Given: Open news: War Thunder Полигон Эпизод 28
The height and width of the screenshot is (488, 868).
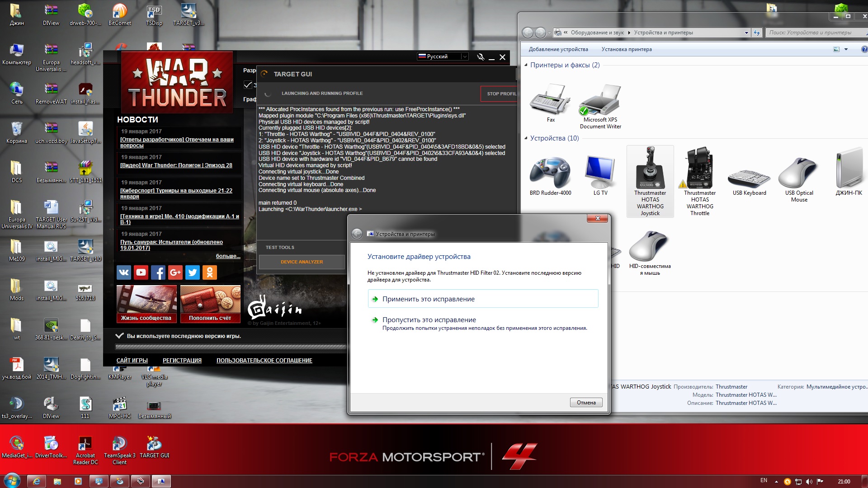Looking at the screenshot, I should [176, 165].
